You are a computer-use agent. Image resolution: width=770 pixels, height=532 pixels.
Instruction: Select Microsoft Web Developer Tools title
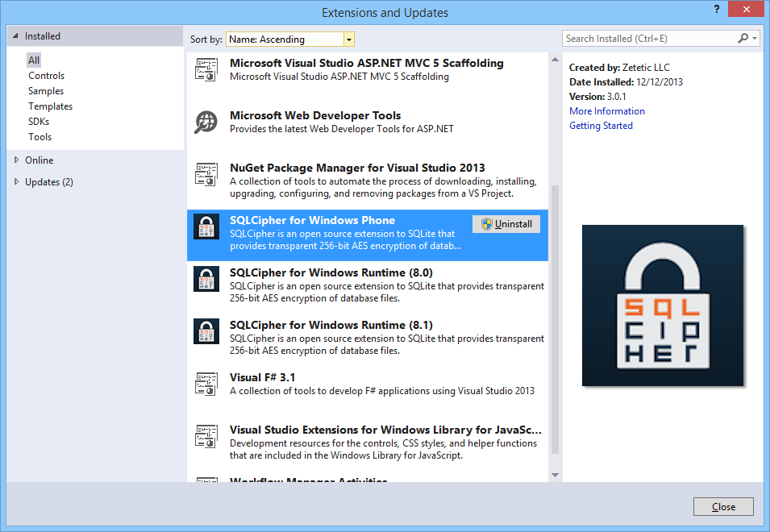pyautogui.click(x=315, y=116)
